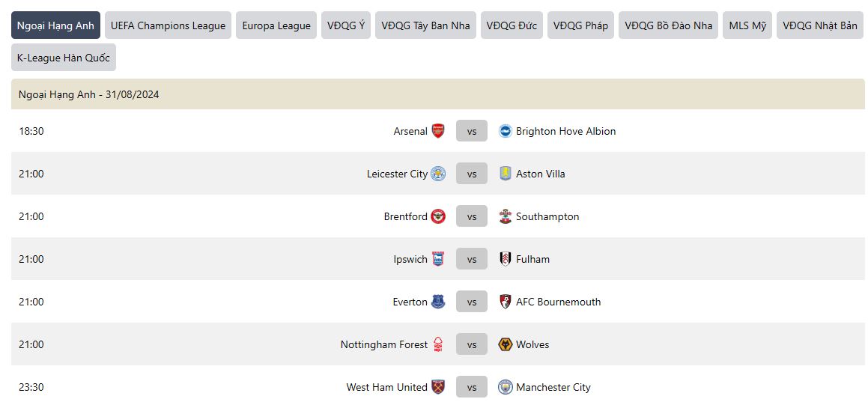Viewport: 868px width, 402px height.
Task: Click the Brentford club crest
Action: (438, 216)
